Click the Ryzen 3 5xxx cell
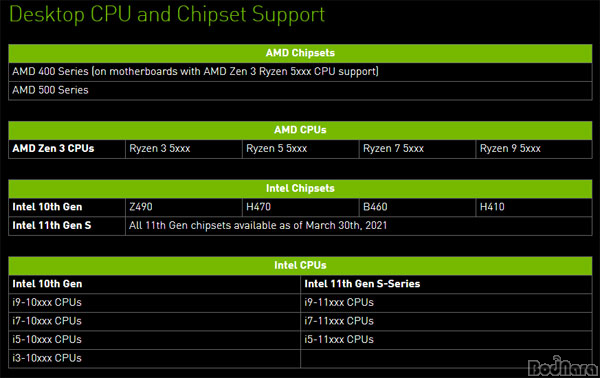This screenshot has height=378, width=600. point(184,149)
